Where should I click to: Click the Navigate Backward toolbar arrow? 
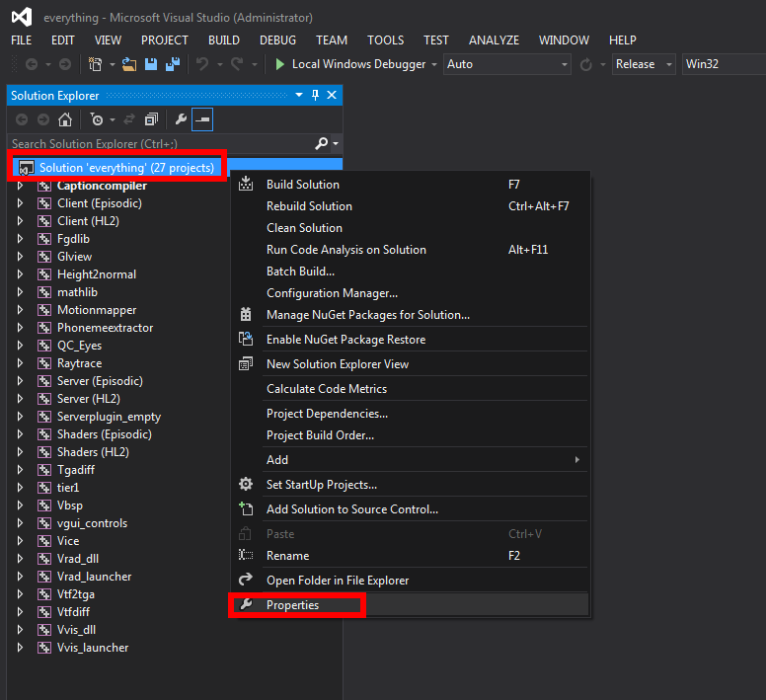[32, 64]
